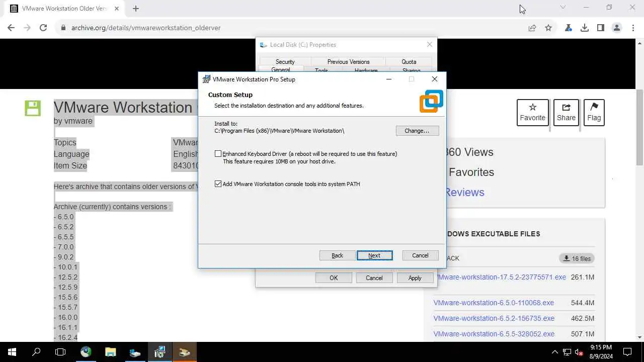The image size is (644, 362).
Task: Click the Local Disk Properties title bar icon
Action: 263,45
